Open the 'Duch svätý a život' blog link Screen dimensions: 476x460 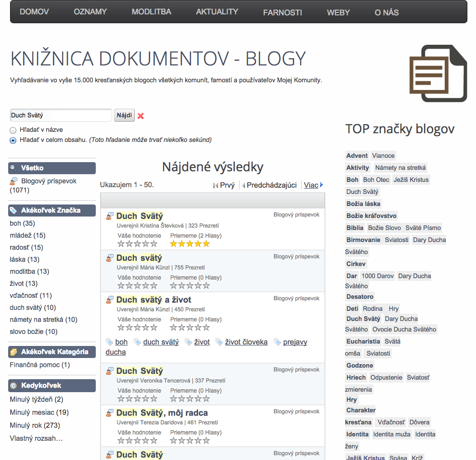click(x=154, y=300)
